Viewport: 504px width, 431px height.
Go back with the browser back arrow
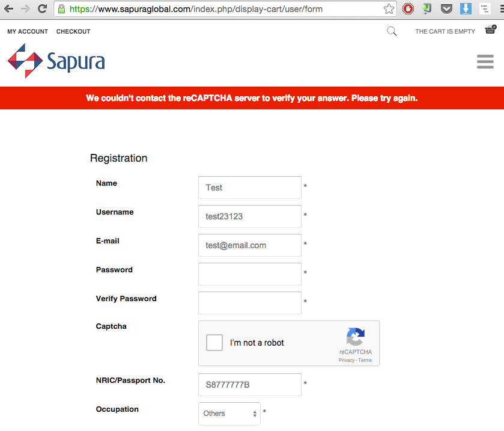8,8
